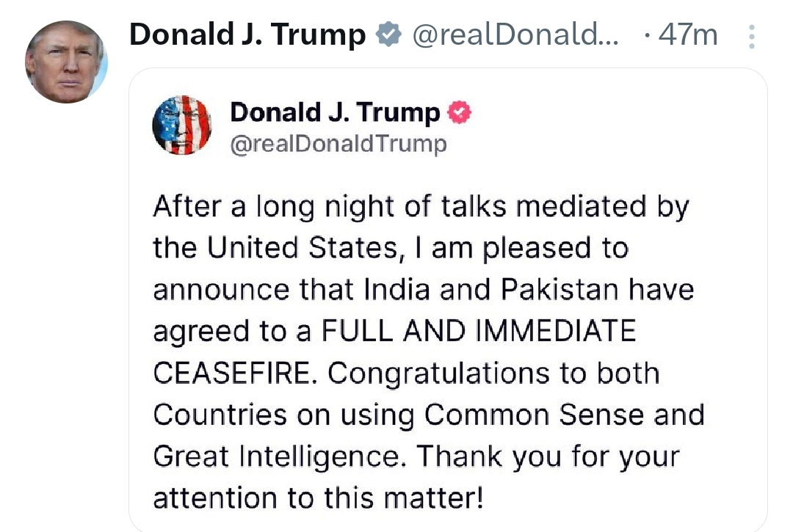This screenshot has width=793, height=532.
Task: Click the words 'India and Pakistan'
Action: [x=490, y=290]
